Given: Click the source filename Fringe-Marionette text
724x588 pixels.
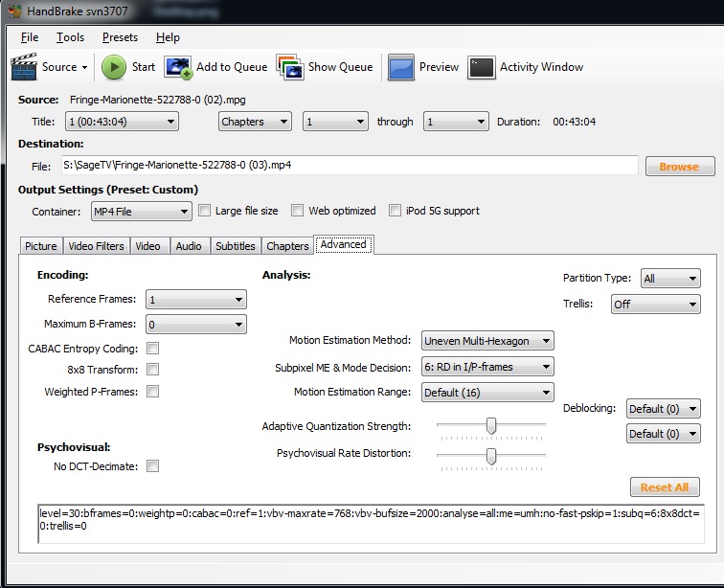Looking at the screenshot, I should [157, 100].
